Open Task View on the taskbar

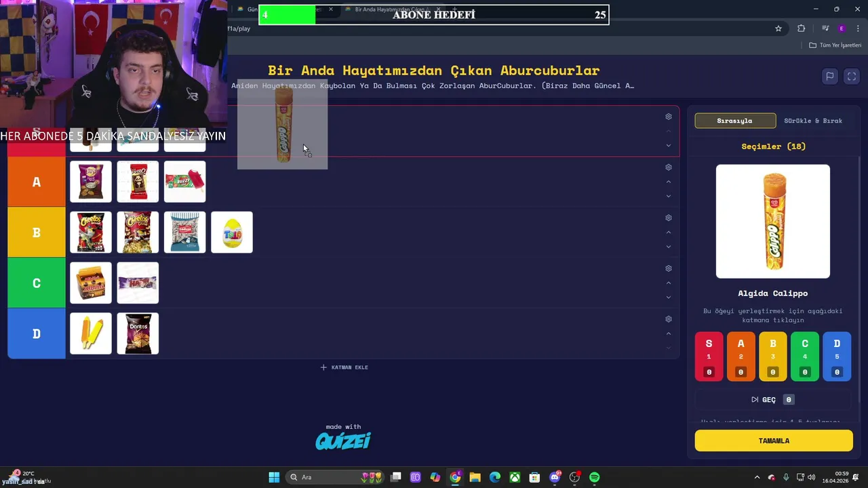(x=396, y=477)
